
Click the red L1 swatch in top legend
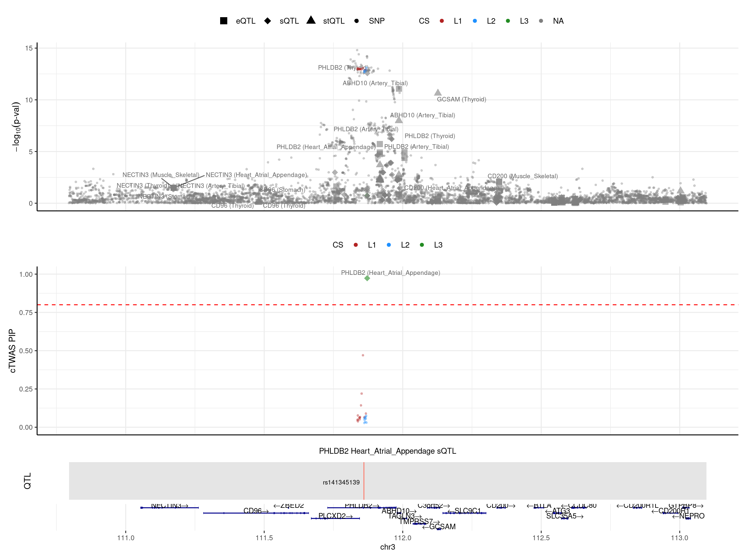442,21
